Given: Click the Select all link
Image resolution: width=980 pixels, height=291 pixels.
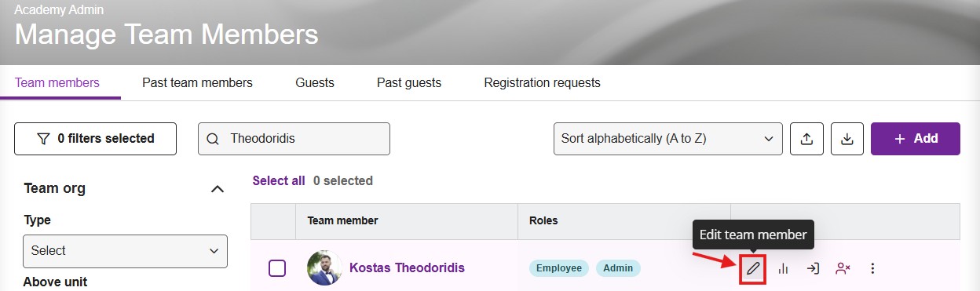Looking at the screenshot, I should point(279,180).
